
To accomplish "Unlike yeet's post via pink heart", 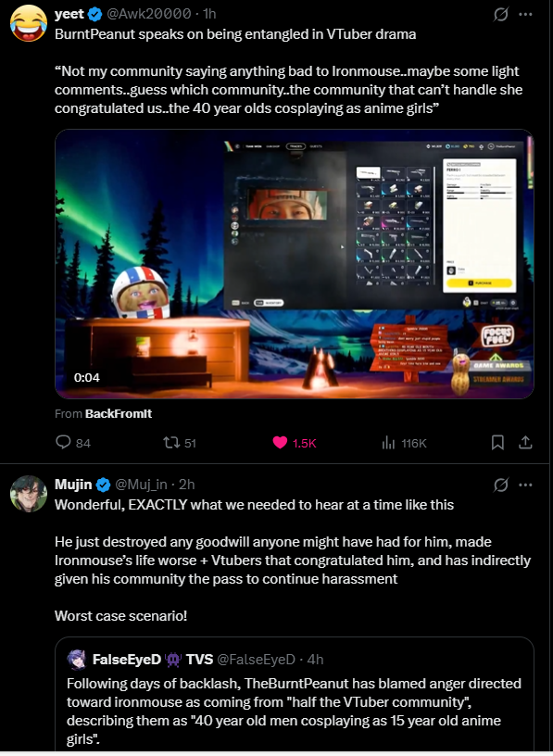I will 280,442.
